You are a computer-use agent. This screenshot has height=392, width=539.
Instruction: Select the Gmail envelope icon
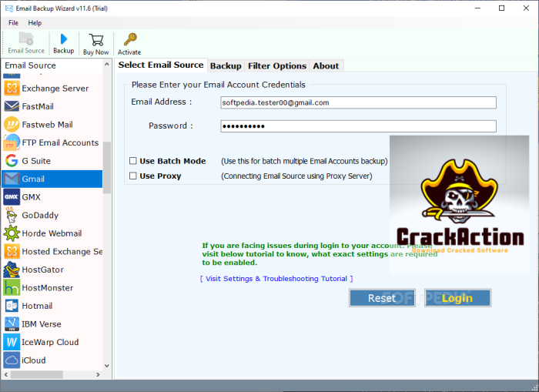click(x=12, y=179)
